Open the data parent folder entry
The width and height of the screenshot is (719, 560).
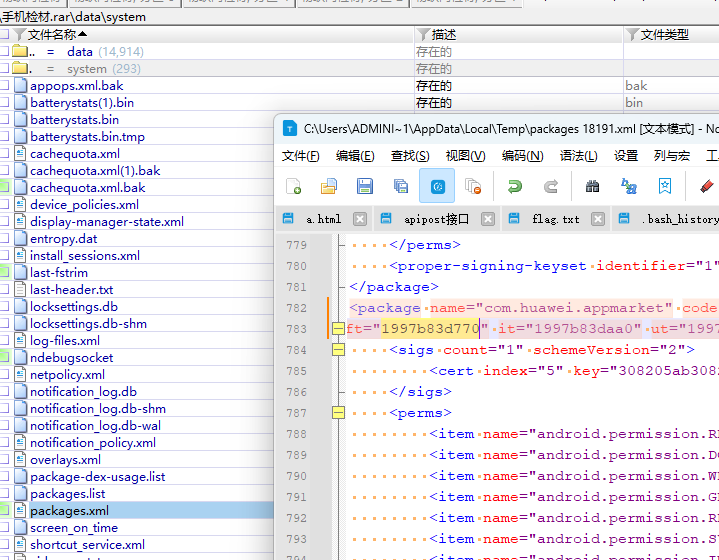point(80,52)
